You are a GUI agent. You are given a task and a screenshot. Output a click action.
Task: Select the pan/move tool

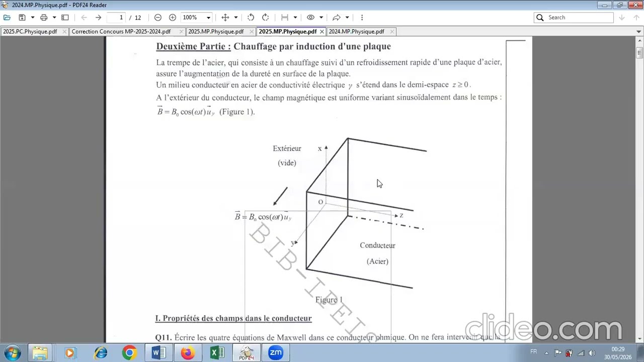[225, 18]
